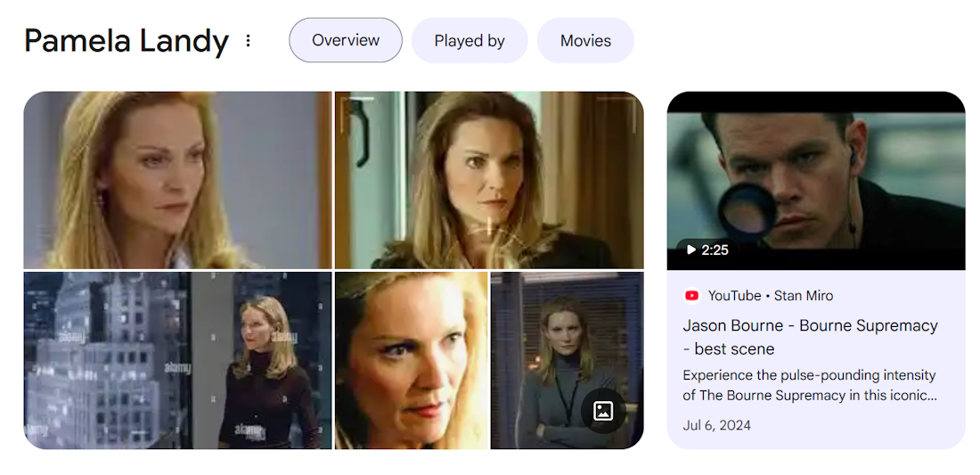Open the three-dot options menu beside Pamela Landy

[249, 41]
